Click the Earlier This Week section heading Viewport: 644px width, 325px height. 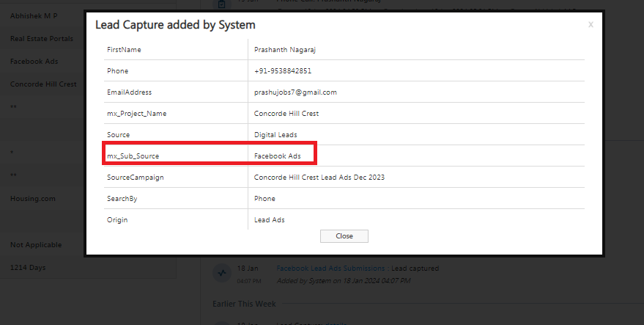[244, 303]
